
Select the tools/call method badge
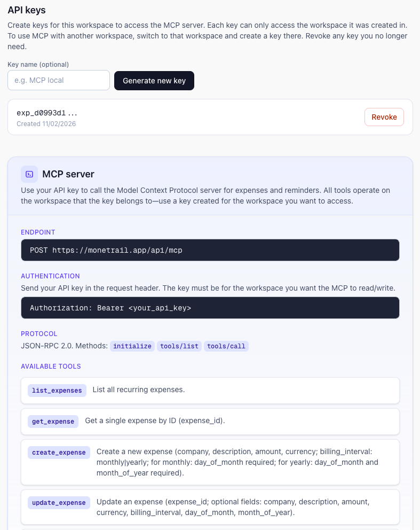pyautogui.click(x=226, y=346)
